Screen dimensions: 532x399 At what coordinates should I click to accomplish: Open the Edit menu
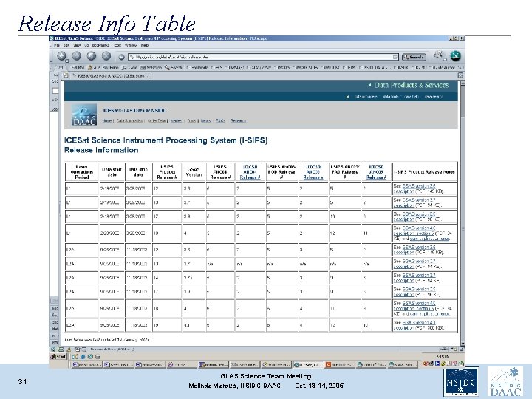point(66,45)
